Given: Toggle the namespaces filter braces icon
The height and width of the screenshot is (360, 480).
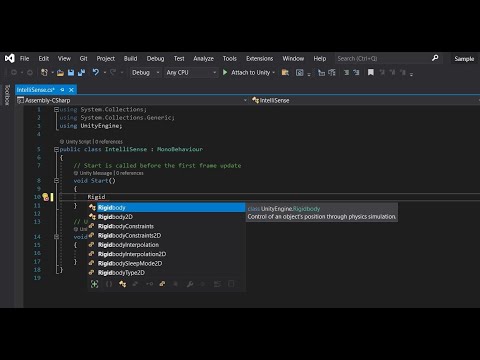Looking at the screenshot, I should (x=109, y=284).
